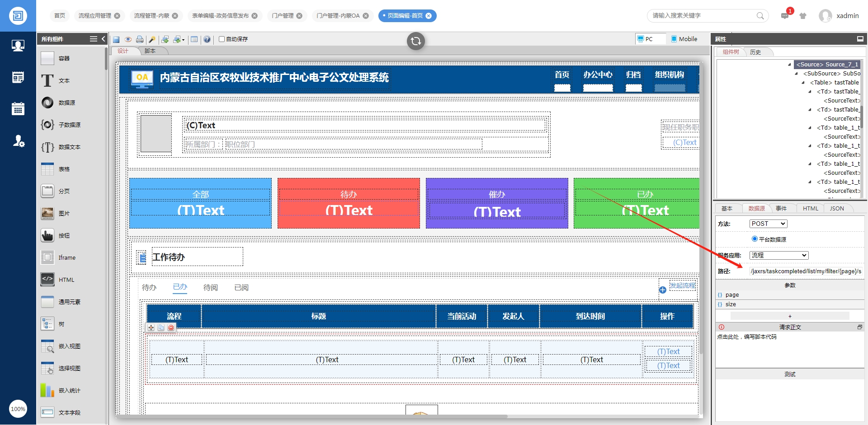Click the 测试 button in datasource panel
Viewport: 868px width, 425px height.
[790, 374]
